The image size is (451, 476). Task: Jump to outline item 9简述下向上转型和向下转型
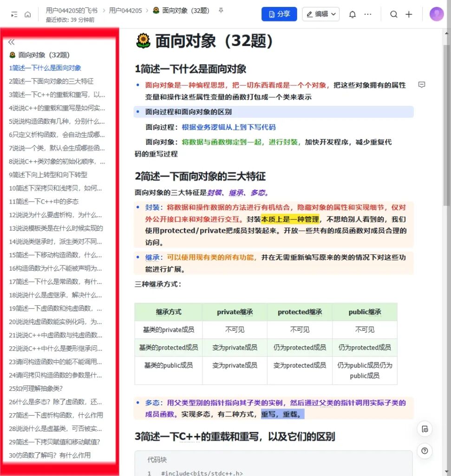[48, 175]
